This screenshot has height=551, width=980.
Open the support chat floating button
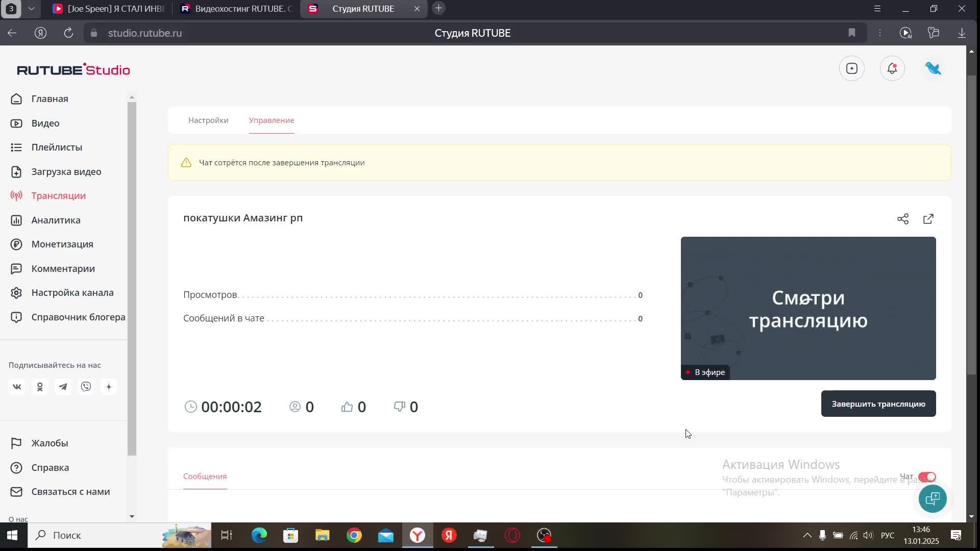tap(932, 498)
